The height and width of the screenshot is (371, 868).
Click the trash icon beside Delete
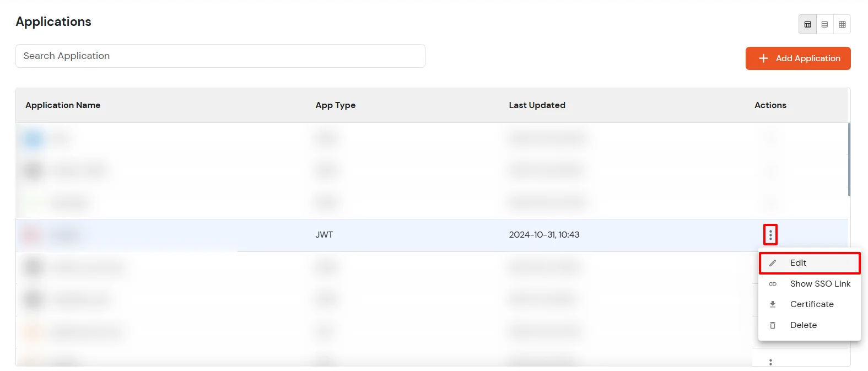click(773, 325)
